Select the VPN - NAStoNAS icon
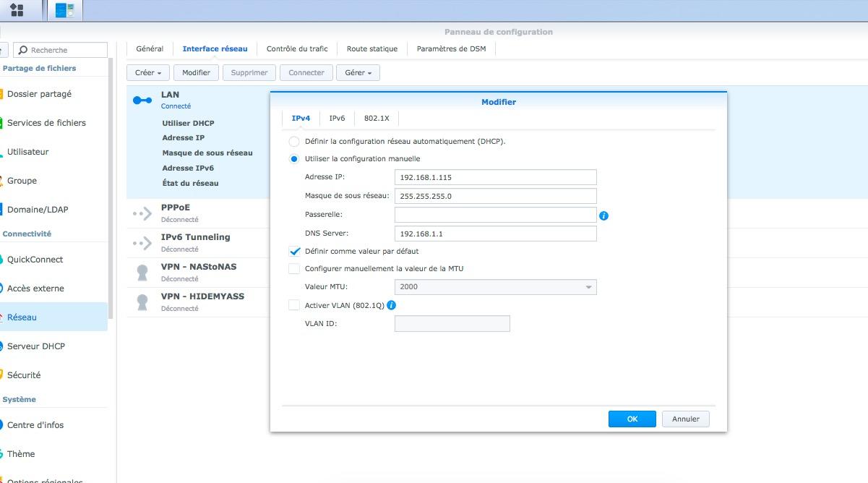Screen dimensions: 868x483 pyautogui.click(x=142, y=273)
